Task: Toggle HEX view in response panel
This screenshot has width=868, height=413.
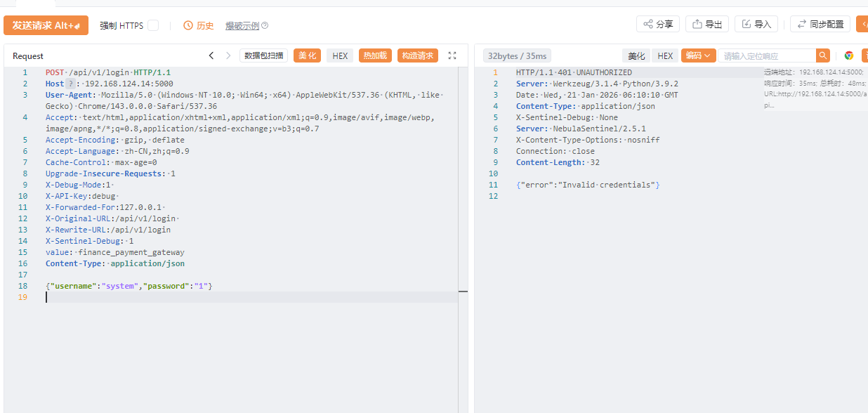Action: pyautogui.click(x=665, y=55)
